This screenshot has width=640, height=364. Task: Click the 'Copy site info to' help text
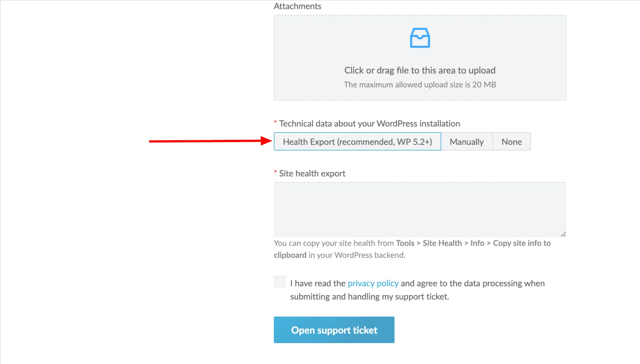[x=522, y=243]
